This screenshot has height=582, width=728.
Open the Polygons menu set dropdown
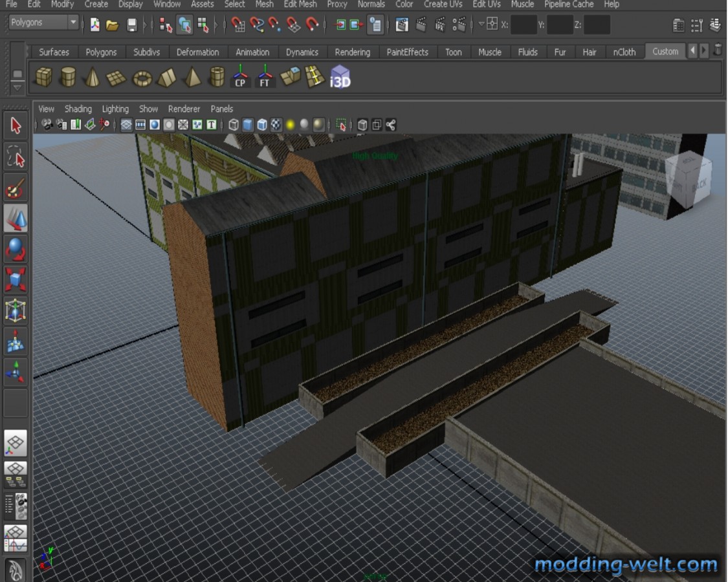[x=43, y=22]
